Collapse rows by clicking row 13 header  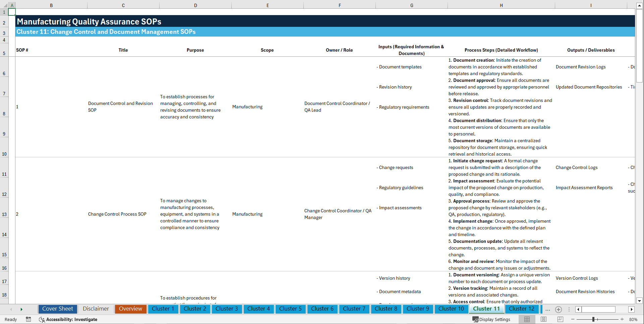point(4,214)
